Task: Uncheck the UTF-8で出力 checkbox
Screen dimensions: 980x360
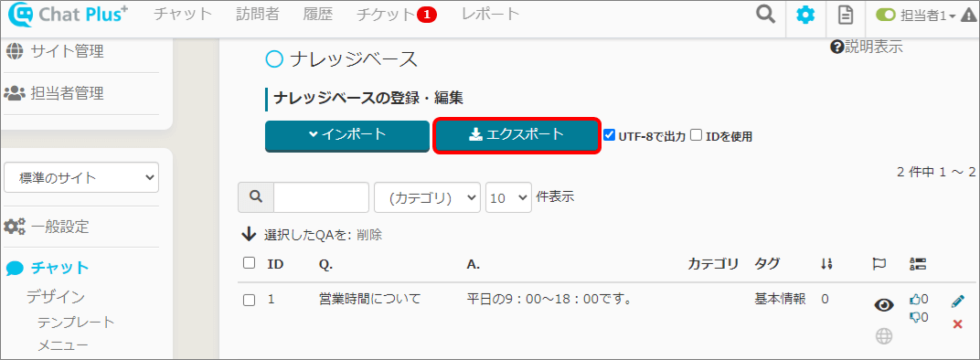Action: [610, 135]
